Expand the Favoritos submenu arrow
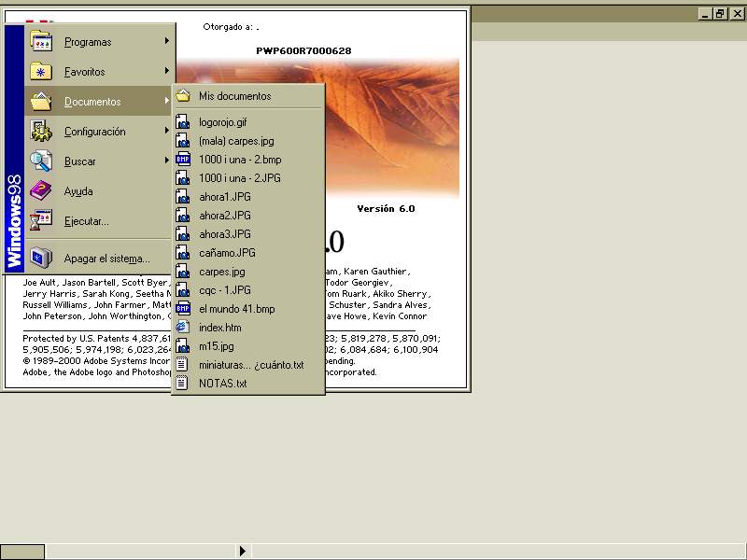This screenshot has width=747, height=560. (167, 71)
